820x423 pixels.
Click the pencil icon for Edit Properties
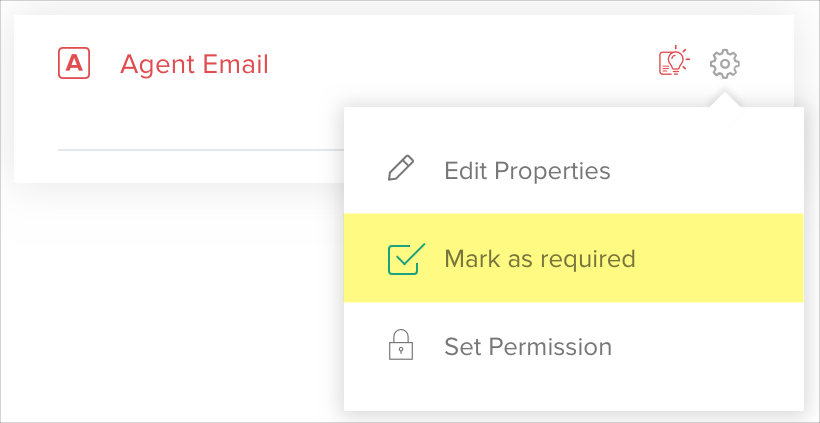(x=400, y=169)
